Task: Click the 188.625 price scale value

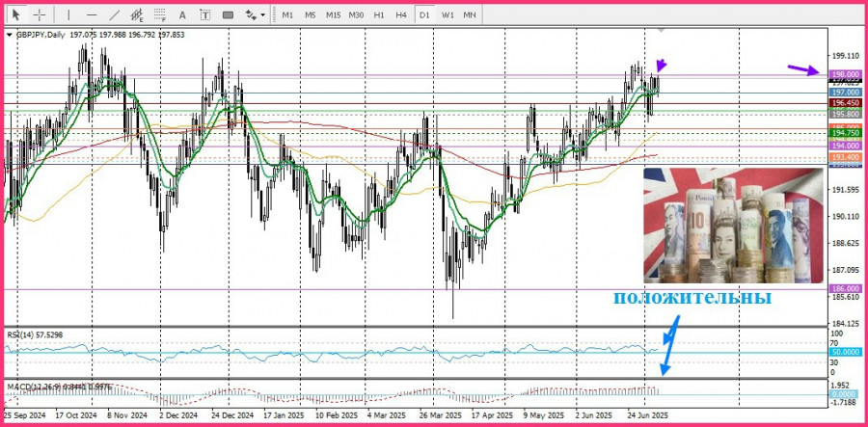Action: tap(845, 243)
